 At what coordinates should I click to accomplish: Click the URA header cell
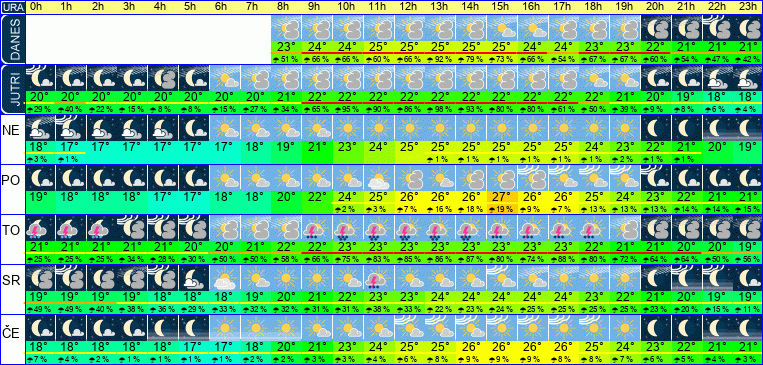[x=12, y=7]
